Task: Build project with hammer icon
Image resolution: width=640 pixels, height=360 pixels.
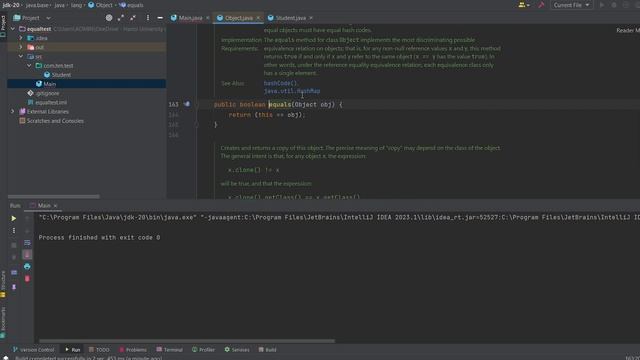Action: (x=541, y=5)
